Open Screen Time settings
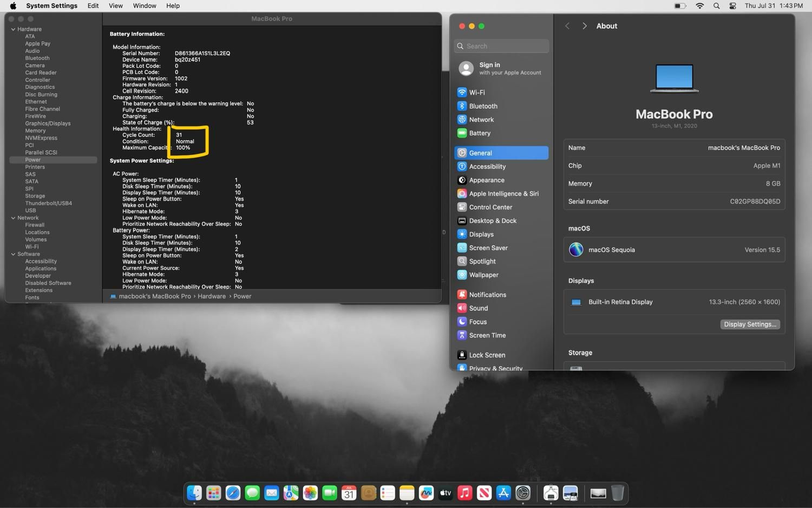This screenshot has height=508, width=812. click(x=501, y=336)
